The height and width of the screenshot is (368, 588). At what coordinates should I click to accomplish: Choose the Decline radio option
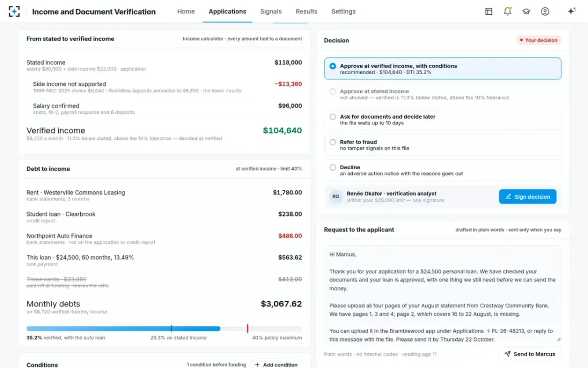[x=442, y=170]
